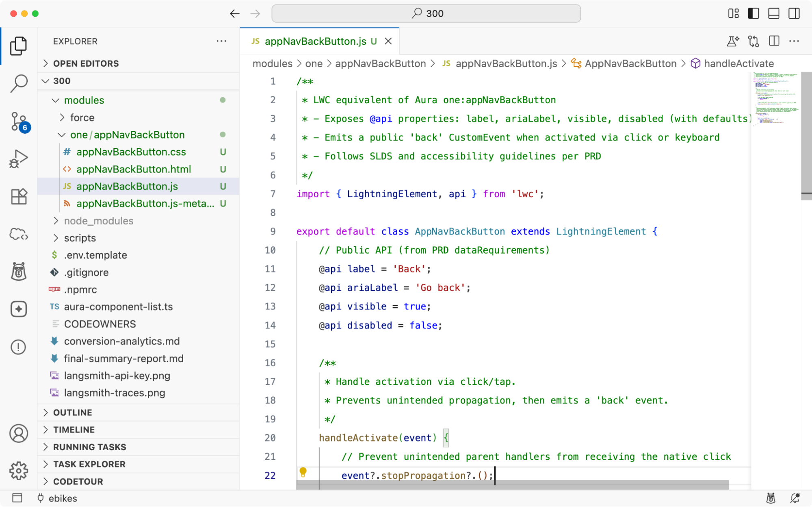This screenshot has width=812, height=507.
Task: Toggle the primary sidebar visibility
Action: coord(754,13)
